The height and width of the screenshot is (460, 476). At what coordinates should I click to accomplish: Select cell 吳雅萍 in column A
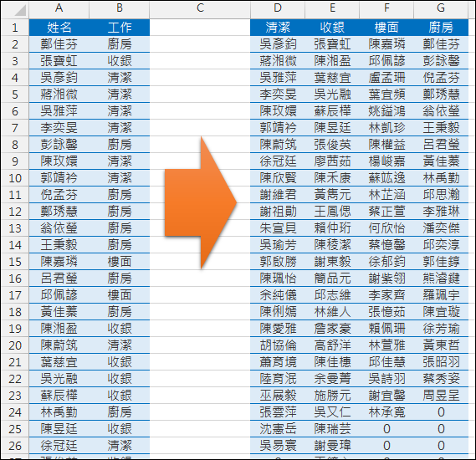point(59,111)
